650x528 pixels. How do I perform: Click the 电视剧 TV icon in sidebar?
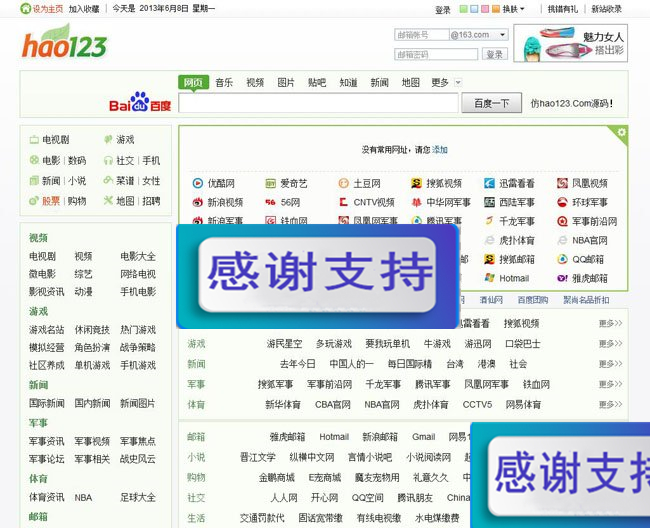click(x=34, y=140)
